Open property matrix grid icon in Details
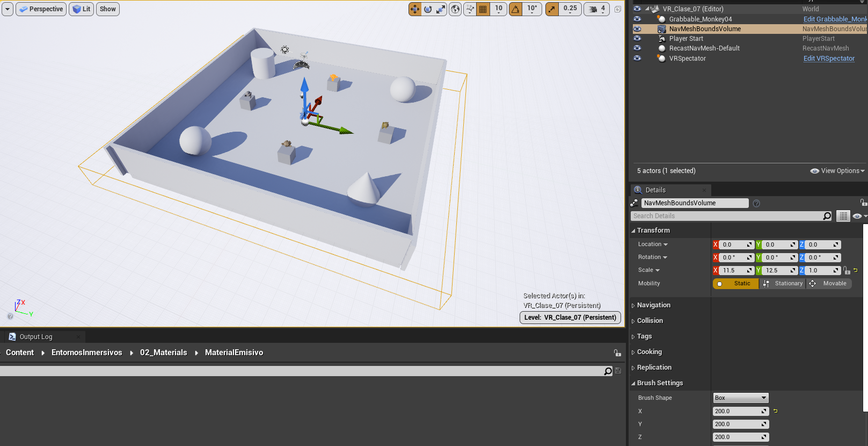 [843, 216]
